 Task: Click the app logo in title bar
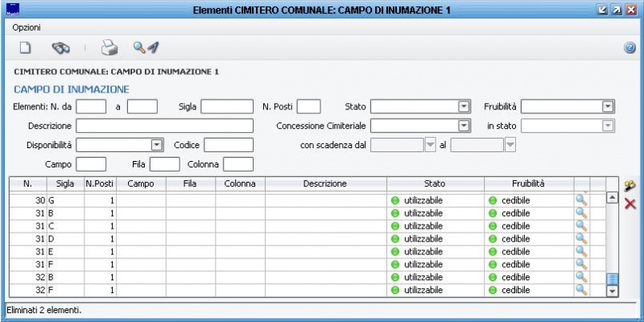tap(13, 10)
